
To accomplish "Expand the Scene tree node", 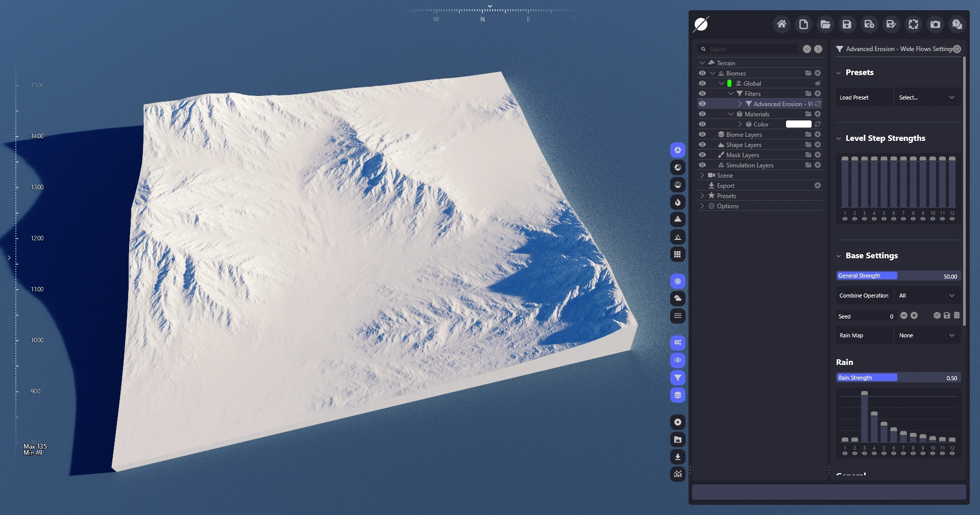I will pyautogui.click(x=702, y=175).
